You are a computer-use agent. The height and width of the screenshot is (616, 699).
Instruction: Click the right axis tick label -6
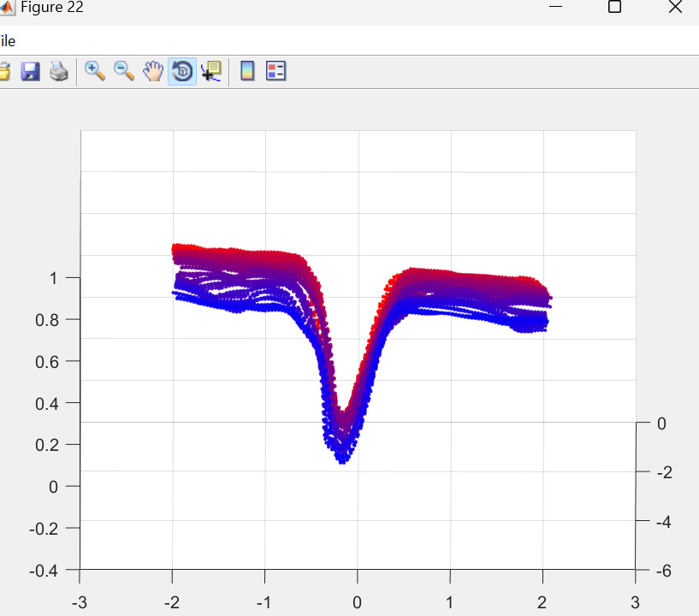pos(664,572)
